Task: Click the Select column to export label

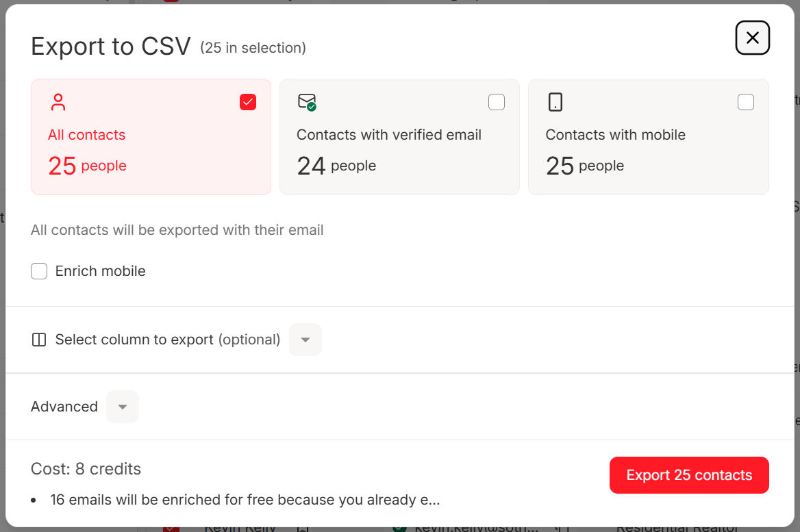Action: pyautogui.click(x=168, y=340)
